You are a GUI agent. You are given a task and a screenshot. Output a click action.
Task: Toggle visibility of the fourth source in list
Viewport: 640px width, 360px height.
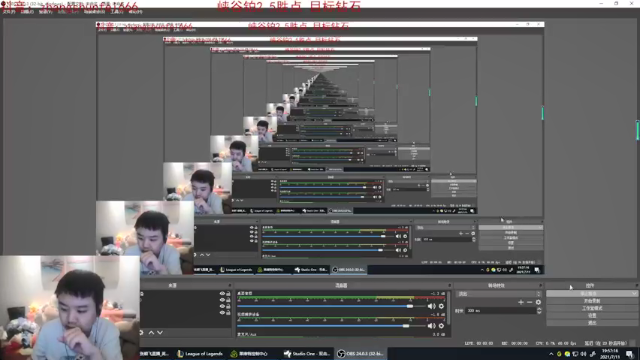[222, 312]
